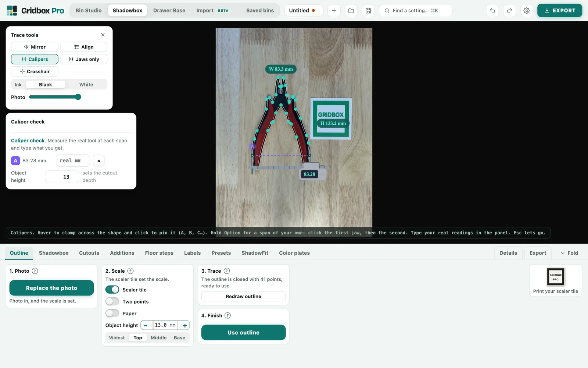Undo the last action
588x368 pixels.
(x=492, y=11)
